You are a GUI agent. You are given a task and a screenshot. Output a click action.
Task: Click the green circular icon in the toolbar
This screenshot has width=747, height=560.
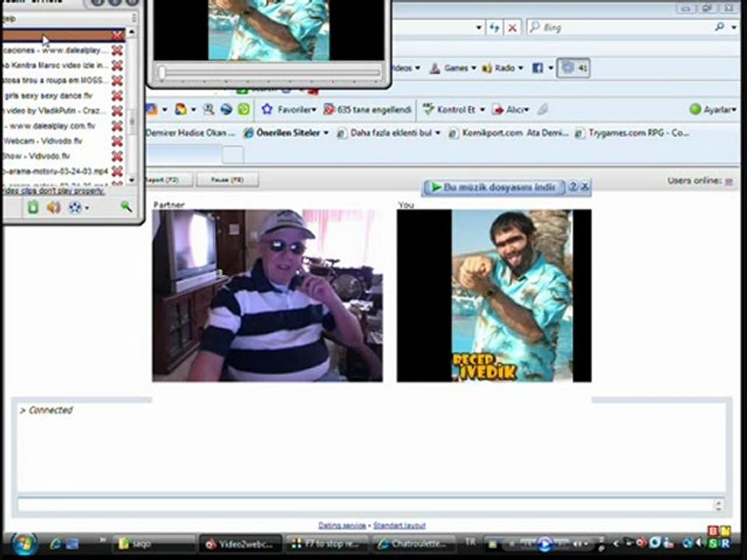(244, 110)
